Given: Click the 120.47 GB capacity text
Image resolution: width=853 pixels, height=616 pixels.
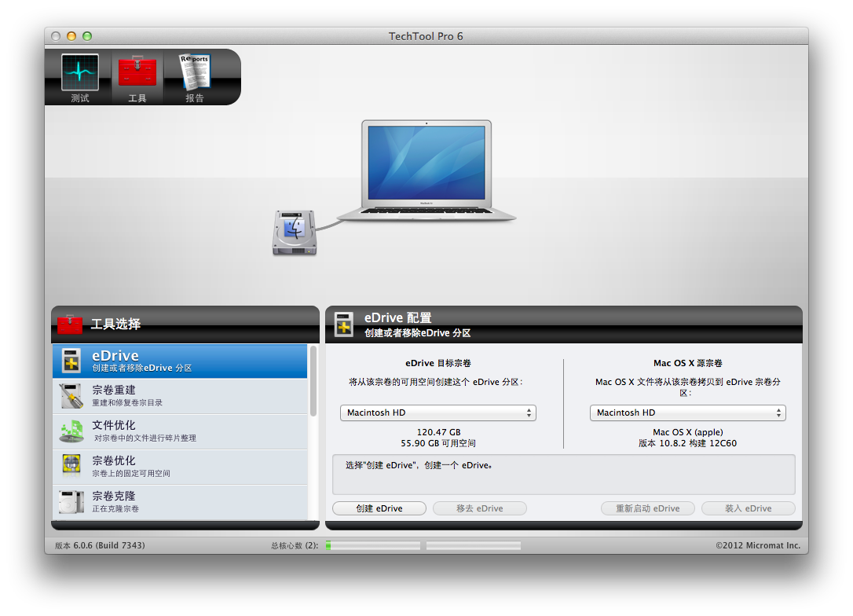Looking at the screenshot, I should coord(438,432).
